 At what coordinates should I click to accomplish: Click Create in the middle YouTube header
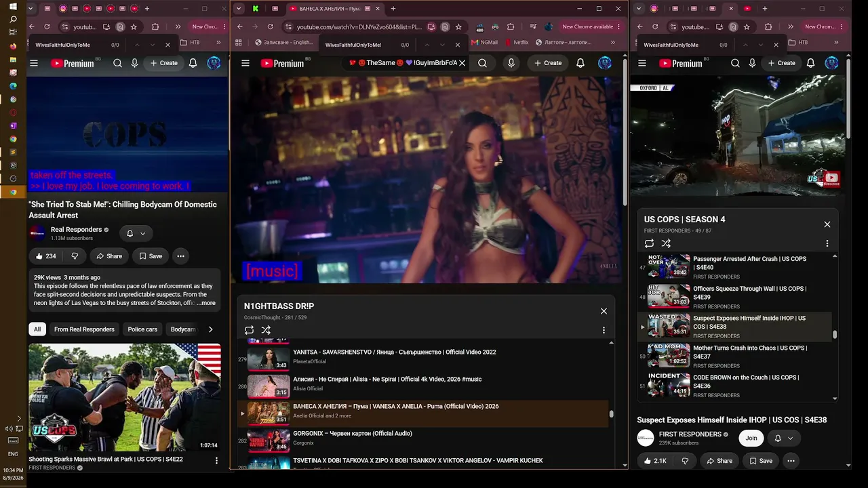pyautogui.click(x=547, y=63)
